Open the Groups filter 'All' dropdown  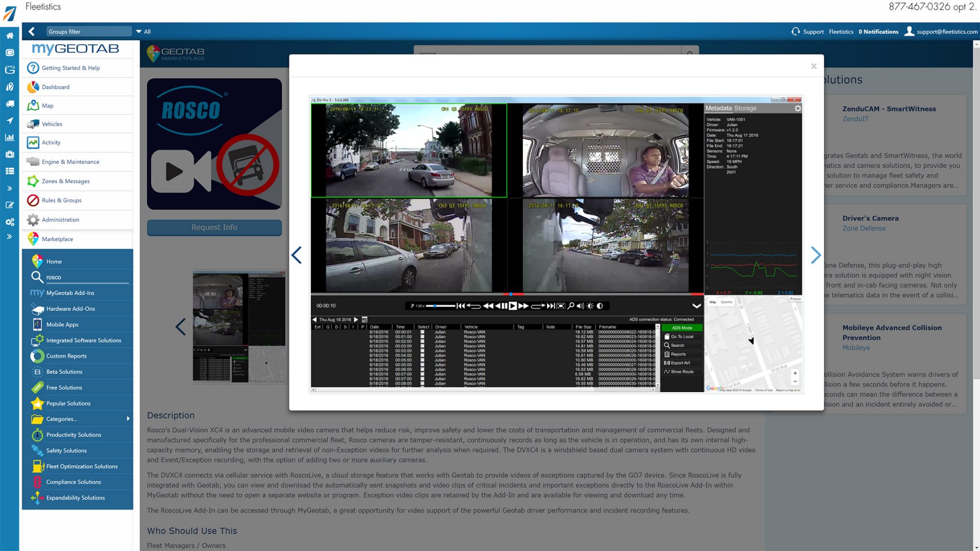coord(143,31)
